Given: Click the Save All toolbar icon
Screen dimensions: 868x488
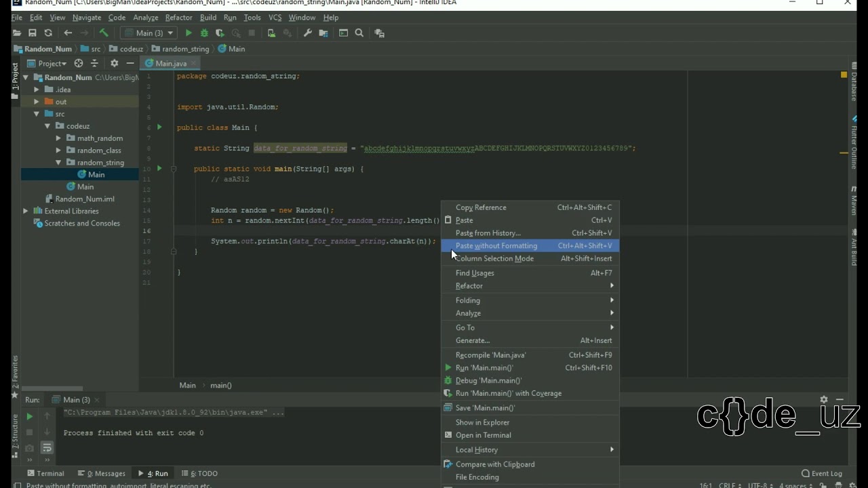Looking at the screenshot, I should tap(32, 33).
